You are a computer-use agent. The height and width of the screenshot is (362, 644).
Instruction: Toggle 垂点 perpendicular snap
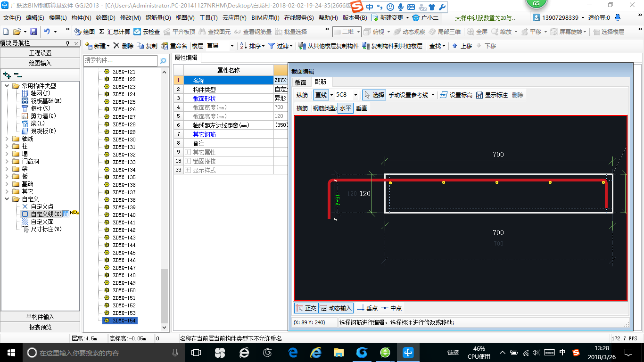367,308
